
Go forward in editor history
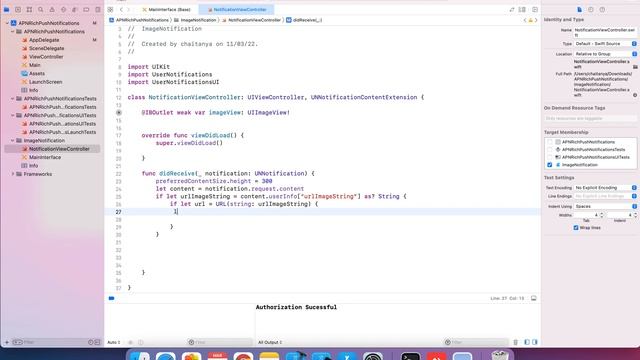(x=129, y=9)
